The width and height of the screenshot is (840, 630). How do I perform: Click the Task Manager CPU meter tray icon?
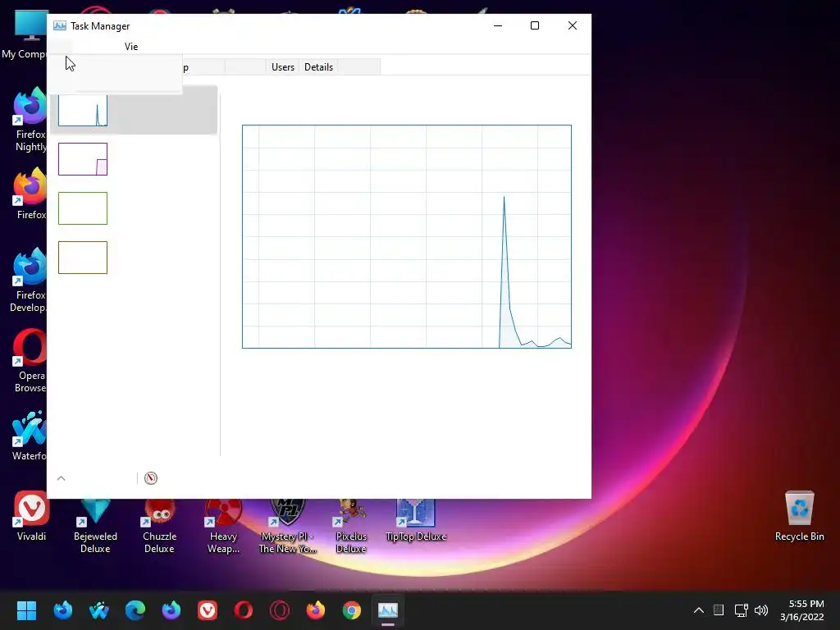click(x=719, y=610)
